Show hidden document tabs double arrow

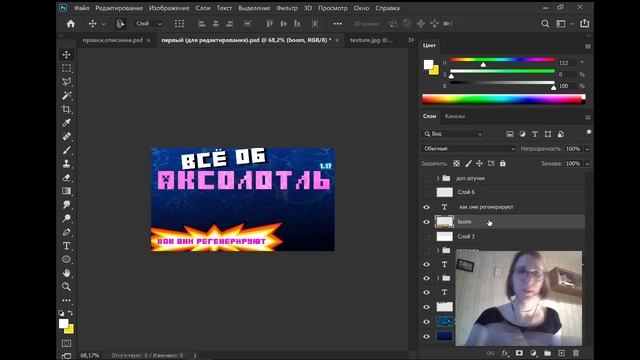[x=411, y=40]
